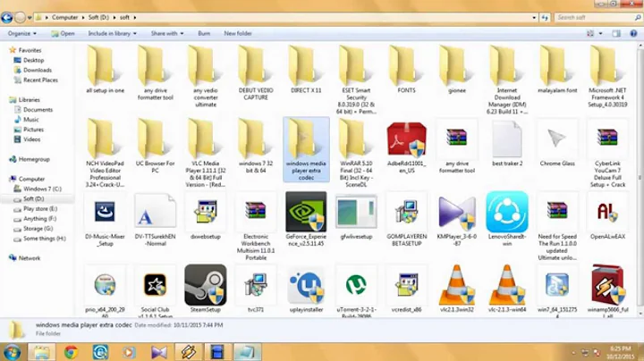Select the Social Club setup icon
This screenshot has width=644, height=361.
(x=156, y=285)
